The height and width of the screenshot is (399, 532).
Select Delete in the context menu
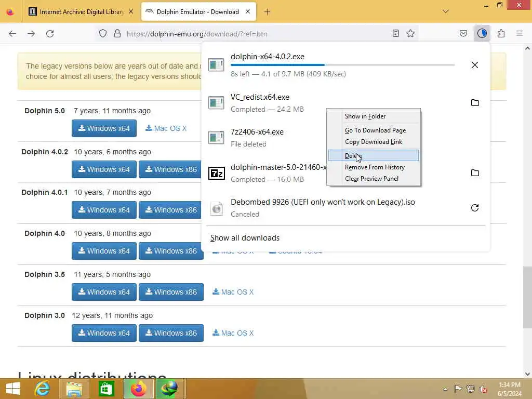point(373,155)
